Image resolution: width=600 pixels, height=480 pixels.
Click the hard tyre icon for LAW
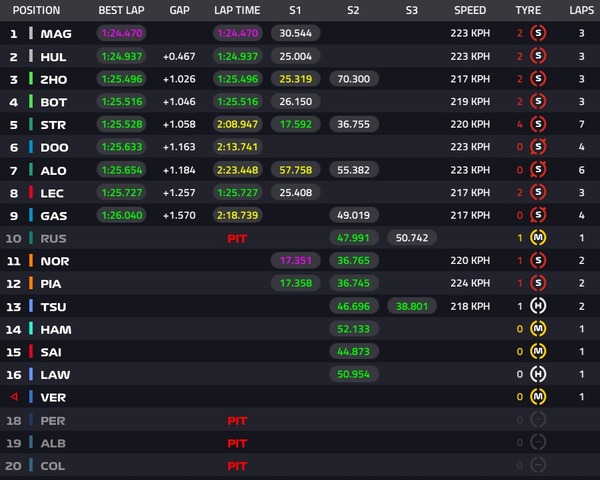pos(538,374)
